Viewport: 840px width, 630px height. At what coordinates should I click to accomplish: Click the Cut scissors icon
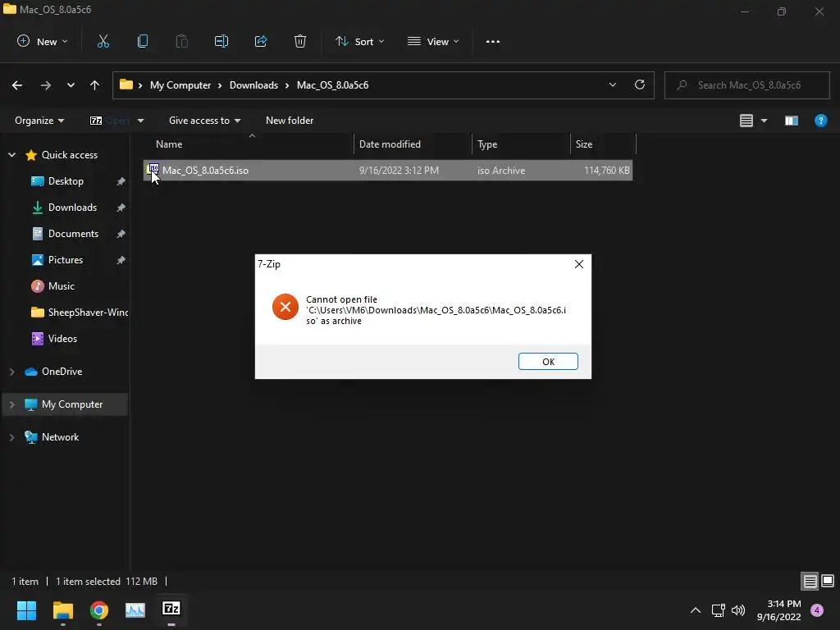103,41
